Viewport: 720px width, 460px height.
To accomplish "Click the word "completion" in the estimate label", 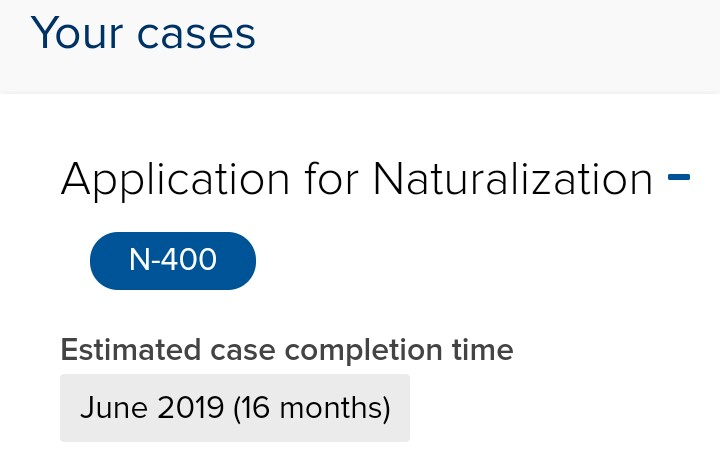I will [x=364, y=352].
